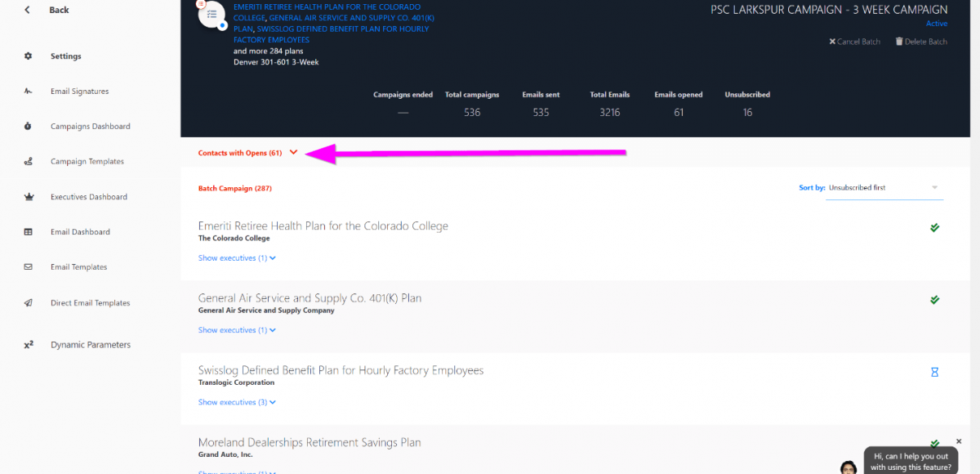Screen dimensions: 980x474
Task: Click the Settings gear icon
Action: click(x=28, y=56)
